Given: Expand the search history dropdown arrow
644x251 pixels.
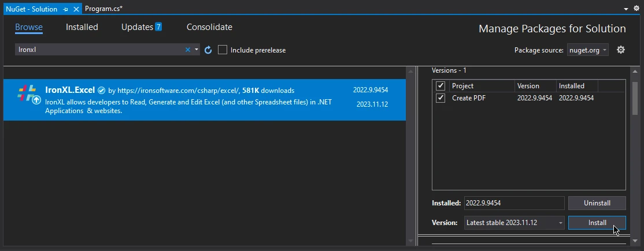Looking at the screenshot, I should (197, 50).
